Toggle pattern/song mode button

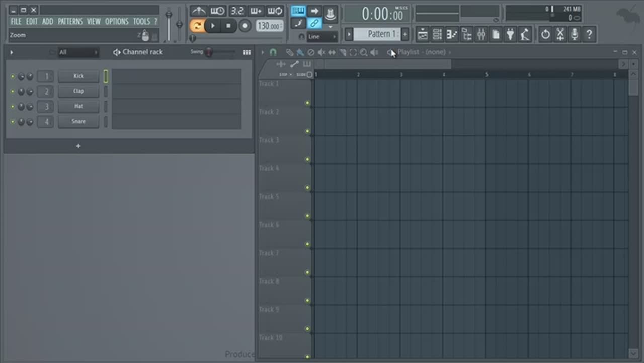click(x=197, y=26)
